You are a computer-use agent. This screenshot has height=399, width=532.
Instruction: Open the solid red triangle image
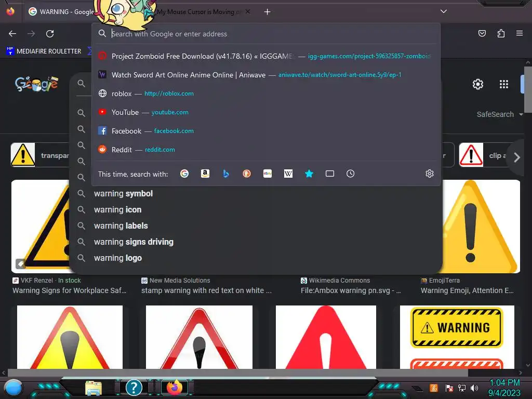point(326,337)
